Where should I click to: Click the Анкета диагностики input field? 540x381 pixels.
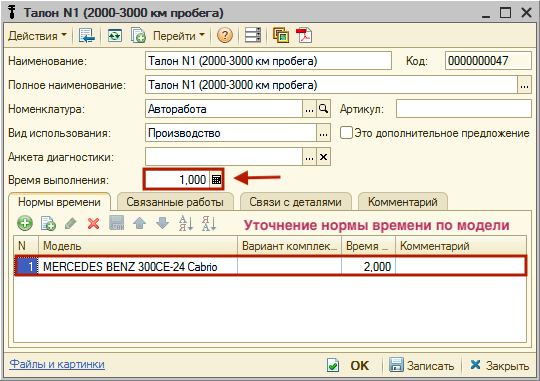[224, 157]
